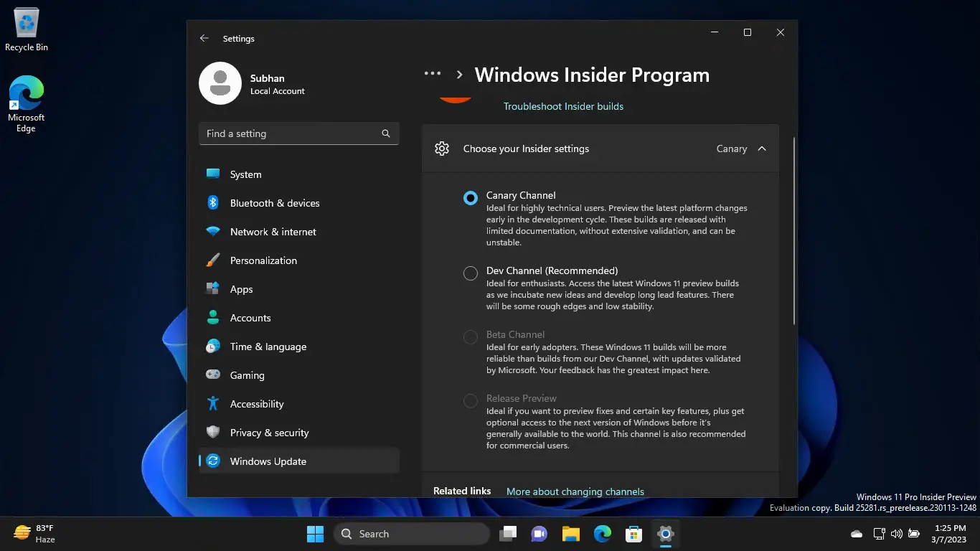Click 'Local Account' text under Subhan
Viewport: 980px width, 551px height.
tap(278, 91)
